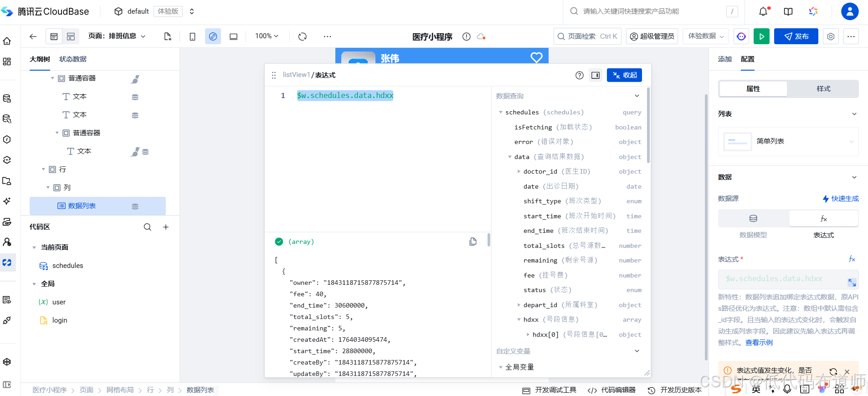Image resolution: width=868 pixels, height=396 pixels.
Task: Switch to 状态数据 tab
Action: tap(73, 59)
